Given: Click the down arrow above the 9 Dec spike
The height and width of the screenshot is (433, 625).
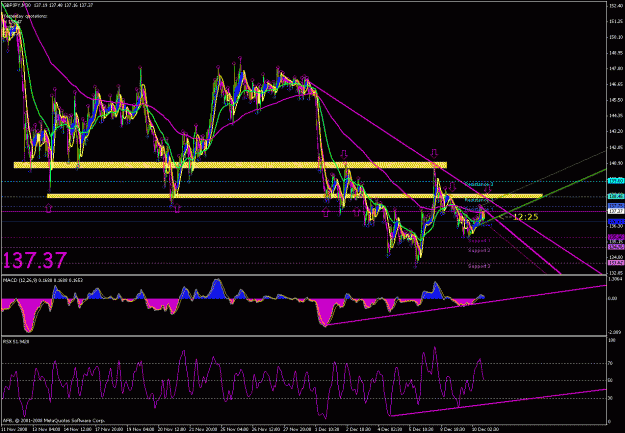Looking at the screenshot, I should coord(434,153).
